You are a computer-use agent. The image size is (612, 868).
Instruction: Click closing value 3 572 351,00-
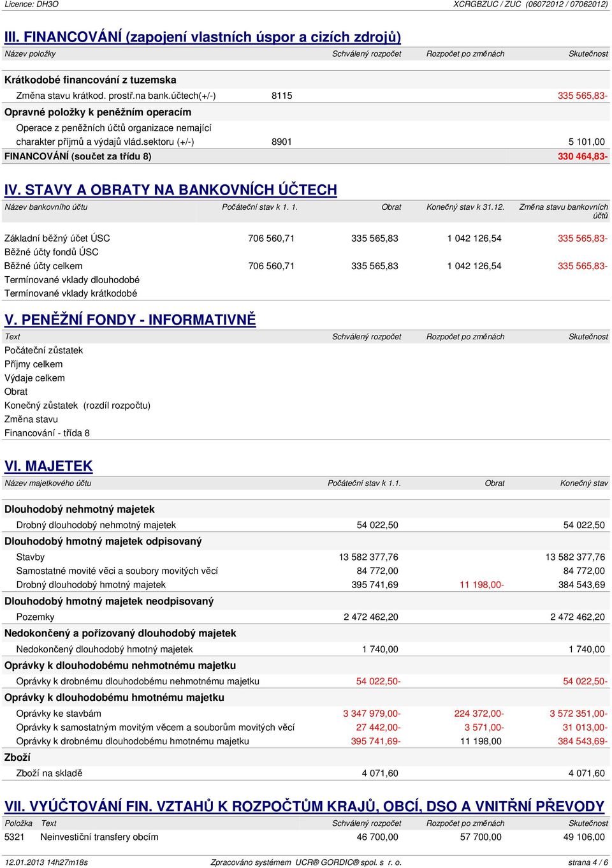tap(579, 714)
